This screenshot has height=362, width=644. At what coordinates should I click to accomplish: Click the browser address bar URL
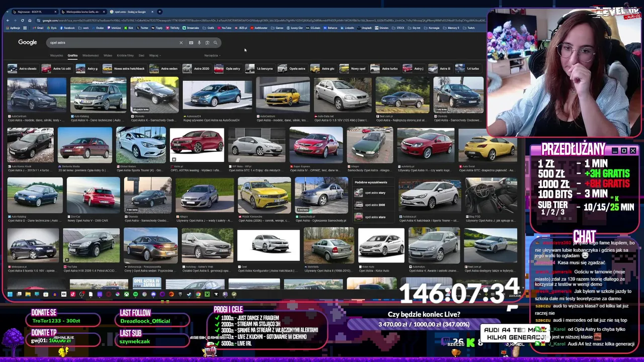[x=262, y=21]
